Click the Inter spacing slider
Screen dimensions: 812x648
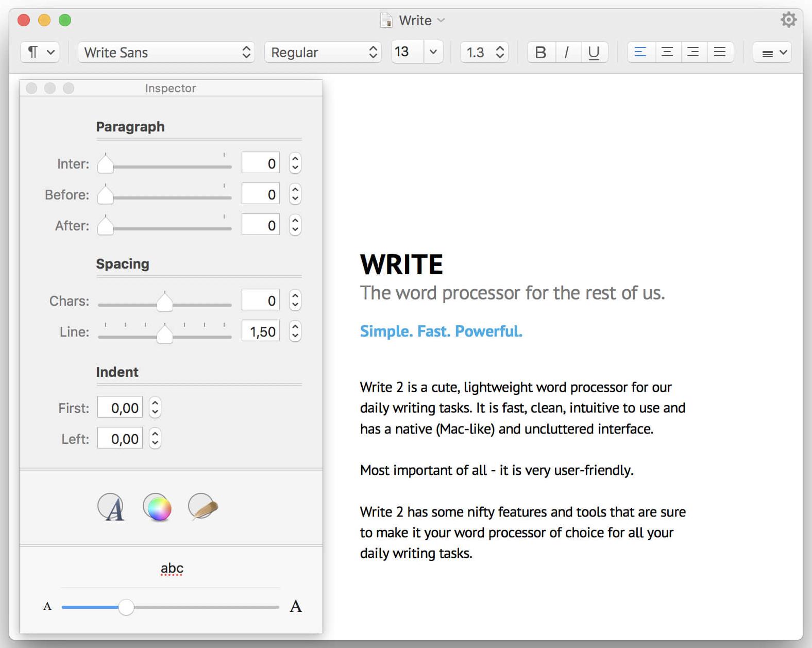165,164
